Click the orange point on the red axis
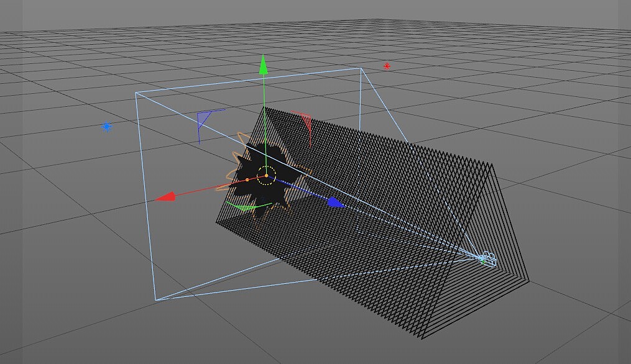 click(x=247, y=180)
